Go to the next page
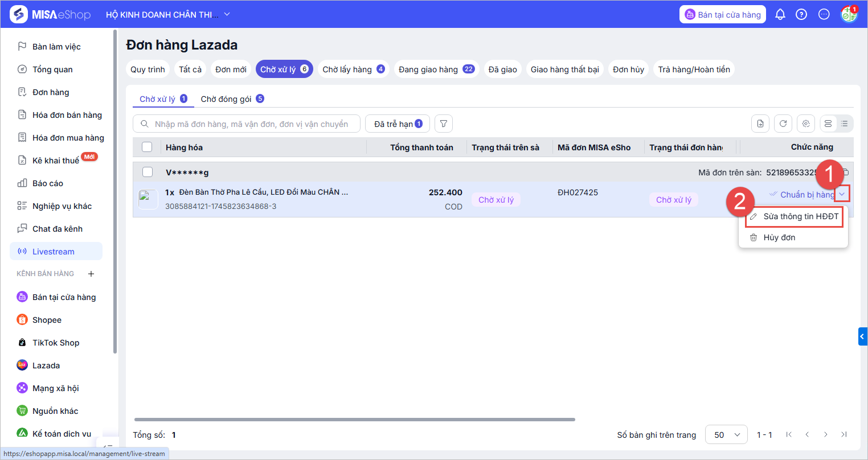 pos(826,434)
